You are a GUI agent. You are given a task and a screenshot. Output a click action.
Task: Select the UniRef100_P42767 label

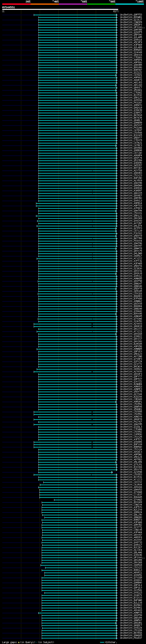pyautogui.click(x=131, y=422)
